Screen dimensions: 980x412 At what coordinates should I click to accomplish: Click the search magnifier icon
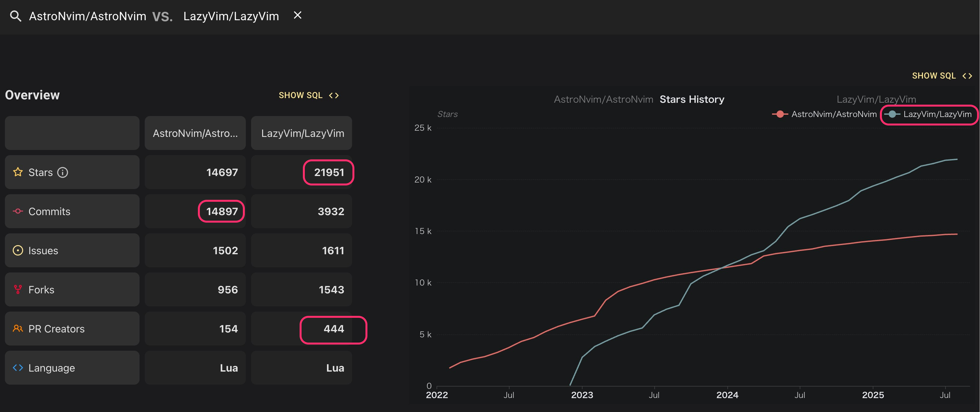(x=15, y=16)
